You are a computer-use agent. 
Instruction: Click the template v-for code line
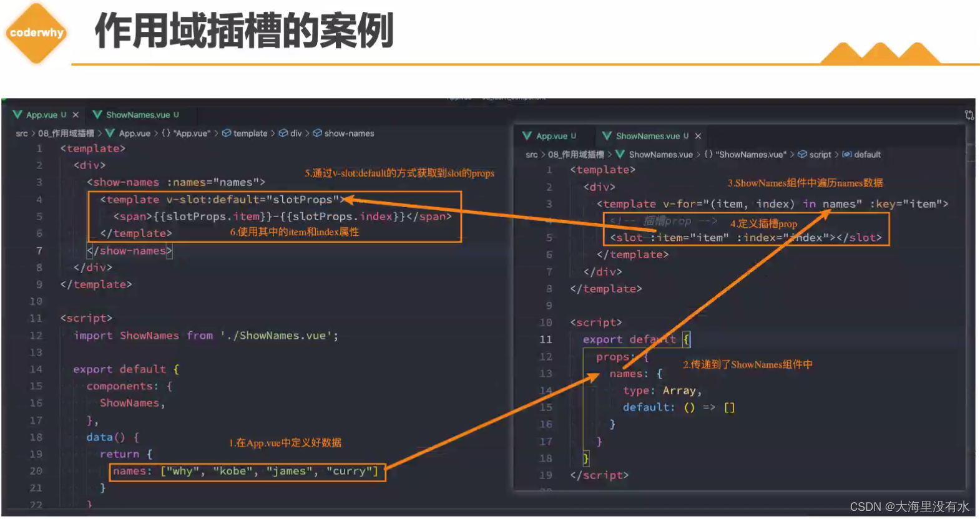click(x=773, y=204)
